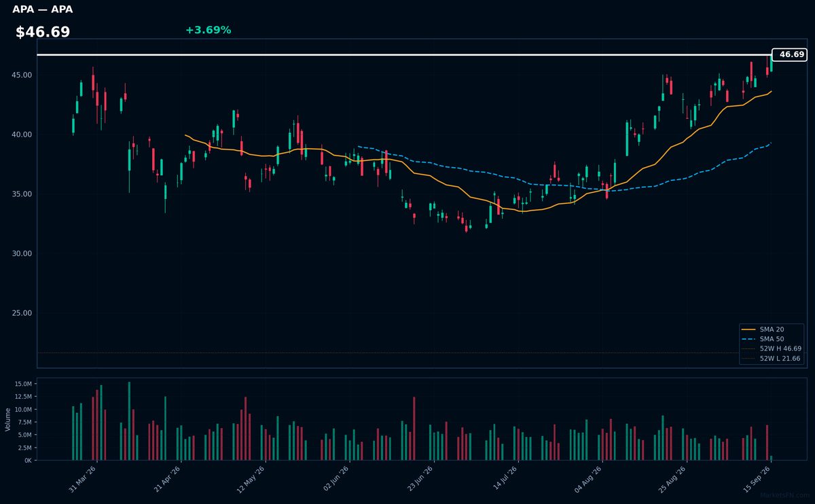
Task: Click the SMA 50 legend entry
Action: pos(772,339)
